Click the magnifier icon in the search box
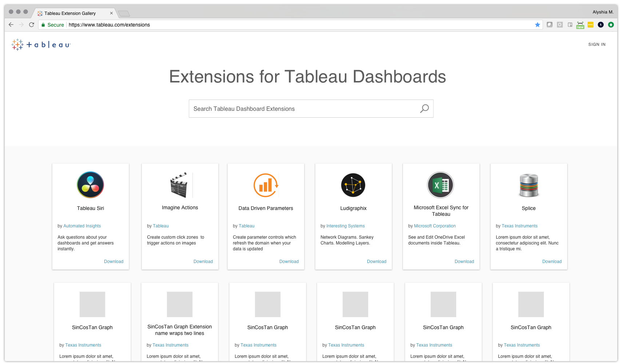The height and width of the screenshot is (364, 622). (x=424, y=109)
